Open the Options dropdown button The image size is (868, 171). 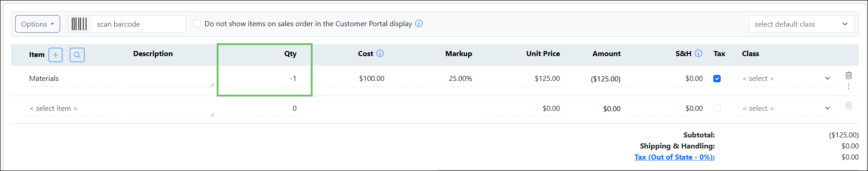38,24
